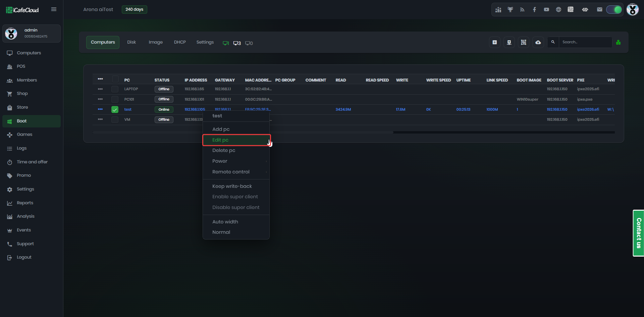Click the green network topology icon
The height and width of the screenshot is (317, 644).
point(618,42)
